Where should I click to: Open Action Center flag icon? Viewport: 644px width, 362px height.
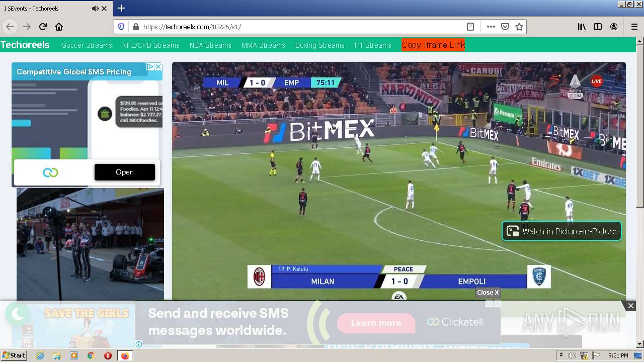pos(597,355)
